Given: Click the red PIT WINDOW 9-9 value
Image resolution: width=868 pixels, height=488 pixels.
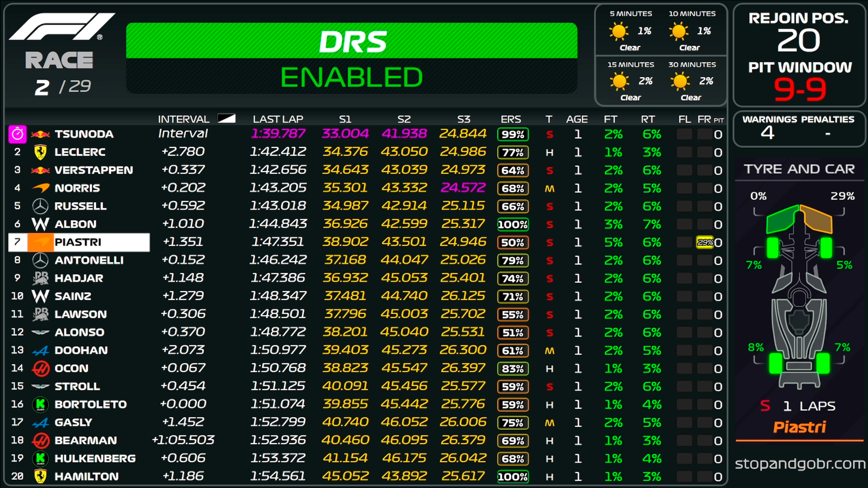Looking at the screenshot, I should (800, 89).
